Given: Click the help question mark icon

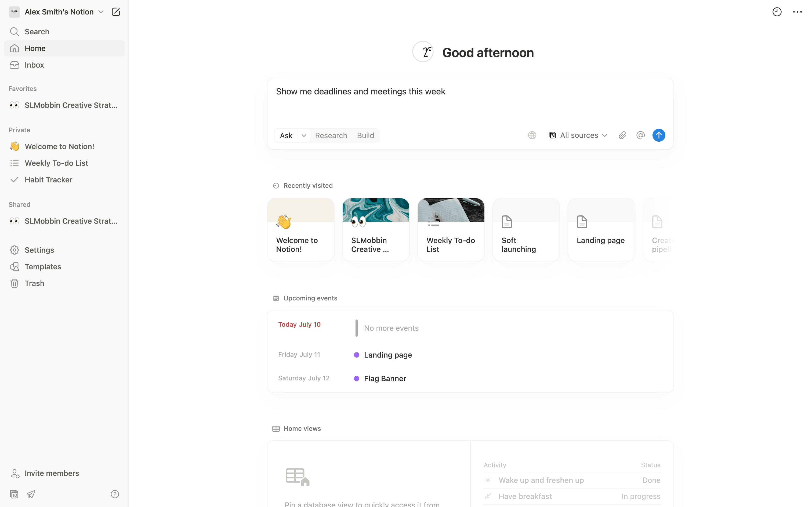Looking at the screenshot, I should coord(115,494).
